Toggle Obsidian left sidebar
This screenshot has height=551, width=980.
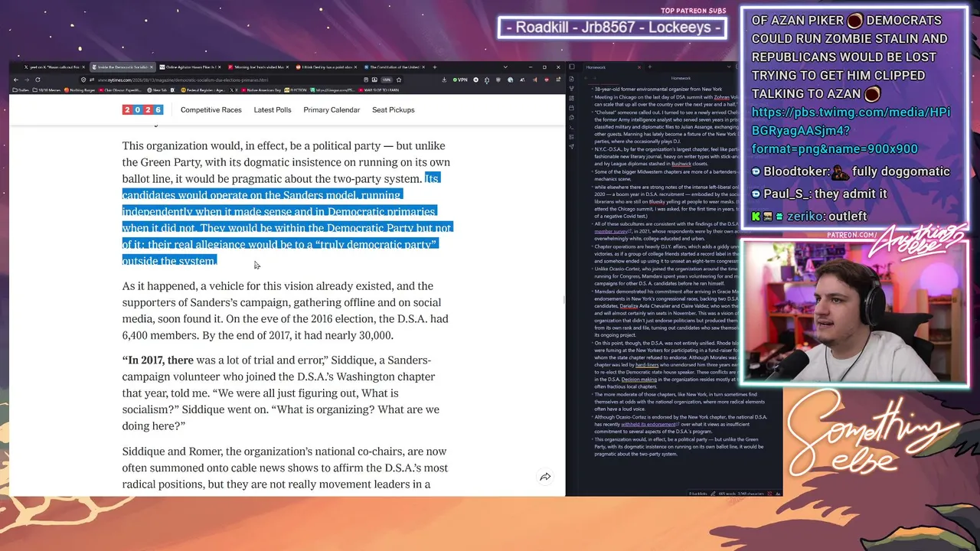click(x=571, y=67)
